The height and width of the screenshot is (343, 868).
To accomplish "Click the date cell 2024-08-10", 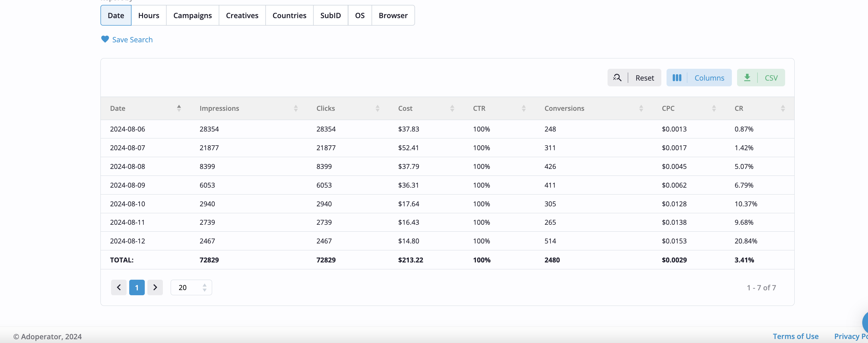I will coord(127,204).
